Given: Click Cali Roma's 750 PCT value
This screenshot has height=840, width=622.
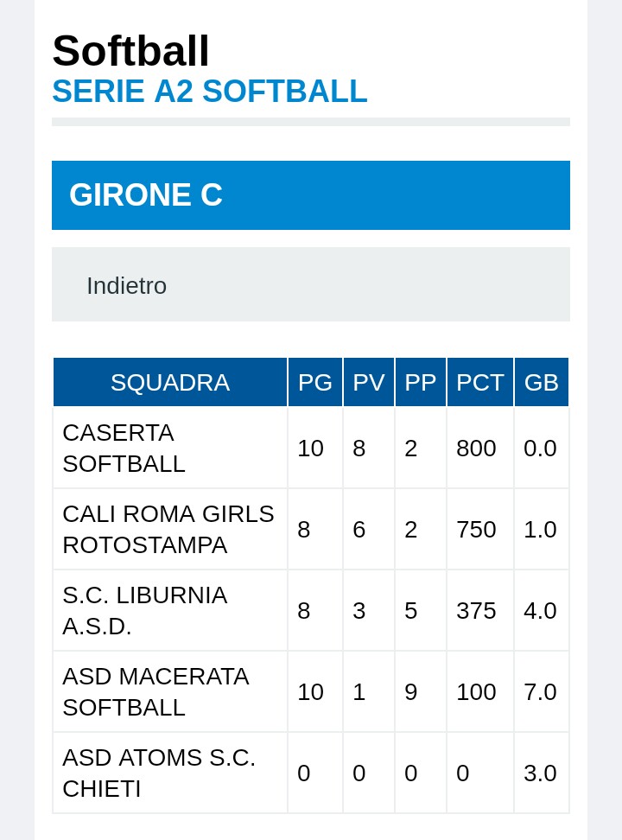Looking at the screenshot, I should [476, 530].
